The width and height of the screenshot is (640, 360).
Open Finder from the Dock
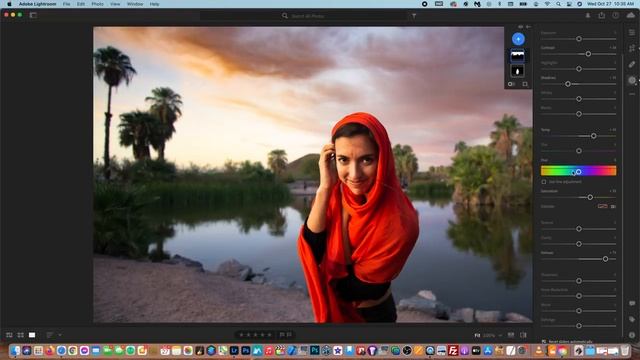(x=16, y=350)
